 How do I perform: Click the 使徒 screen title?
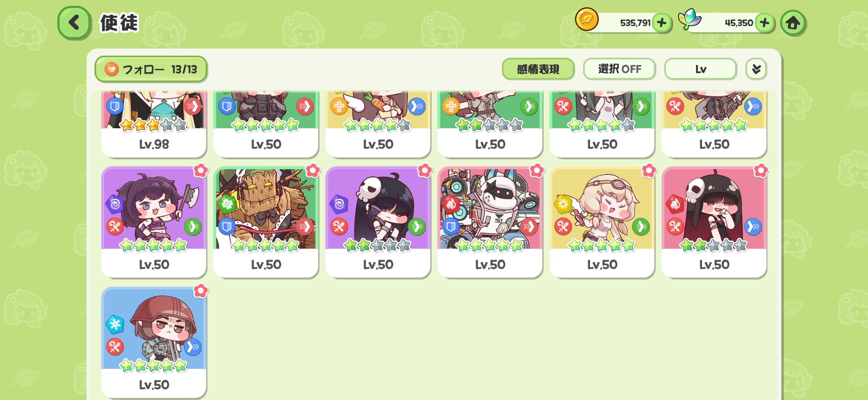[x=119, y=23]
